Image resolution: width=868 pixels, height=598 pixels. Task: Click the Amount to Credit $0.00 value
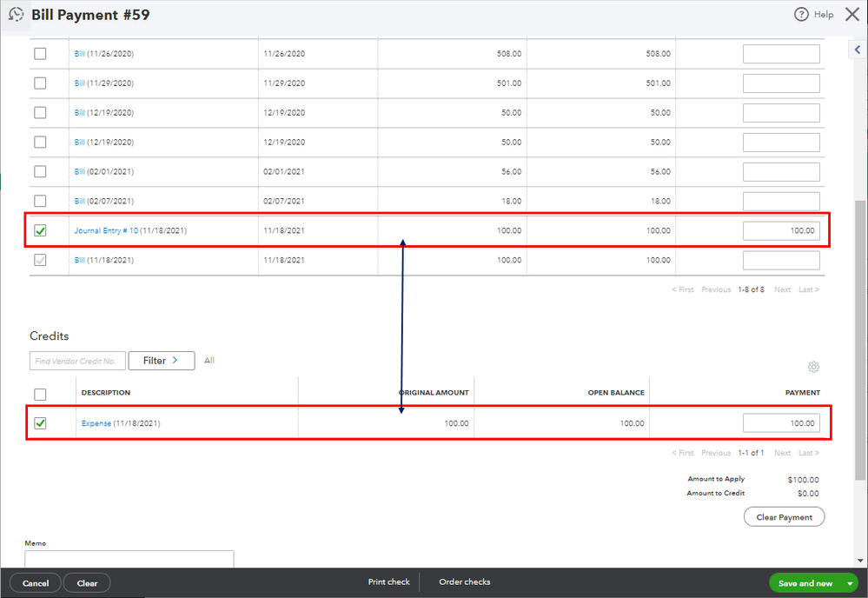point(808,494)
